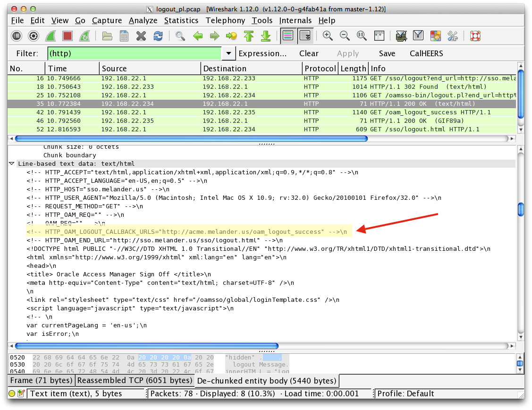Close this capture file icon
532x410 pixels.
coord(141,36)
